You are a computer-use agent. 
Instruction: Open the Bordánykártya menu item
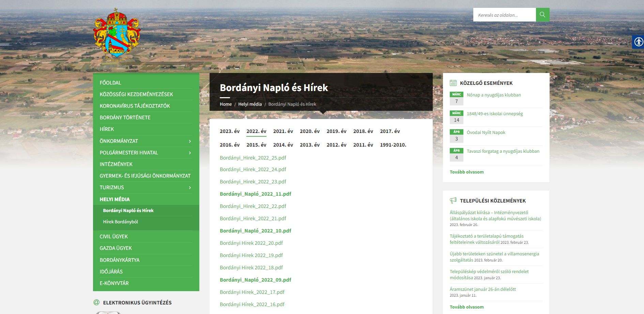click(x=120, y=260)
